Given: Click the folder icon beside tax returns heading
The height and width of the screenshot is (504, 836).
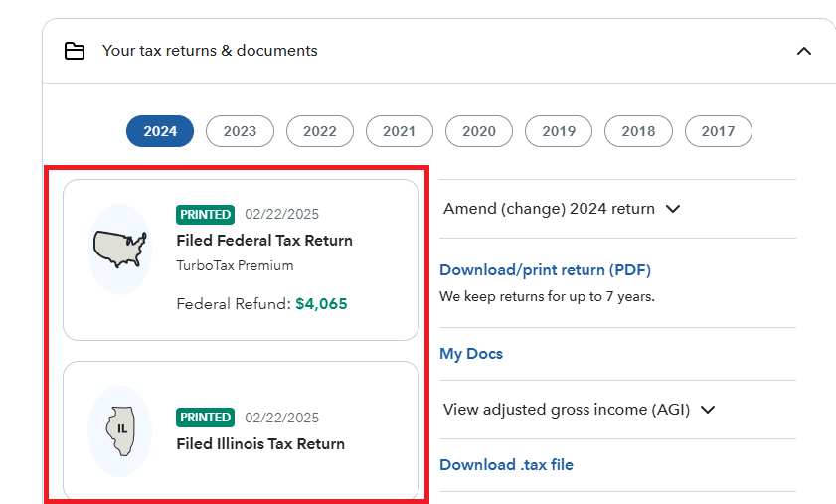Looking at the screenshot, I should click(x=75, y=51).
